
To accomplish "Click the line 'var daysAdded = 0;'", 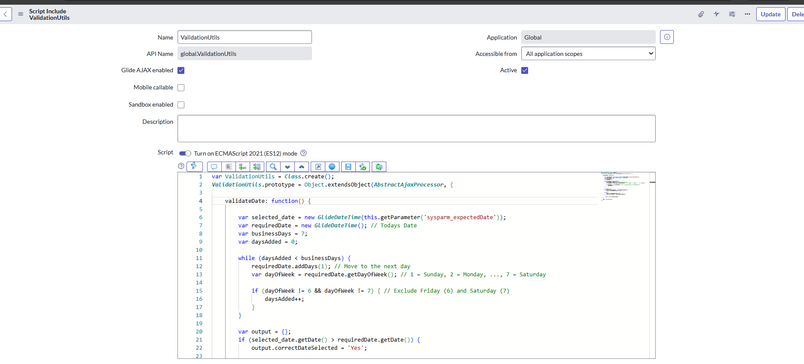I will 268,242.
